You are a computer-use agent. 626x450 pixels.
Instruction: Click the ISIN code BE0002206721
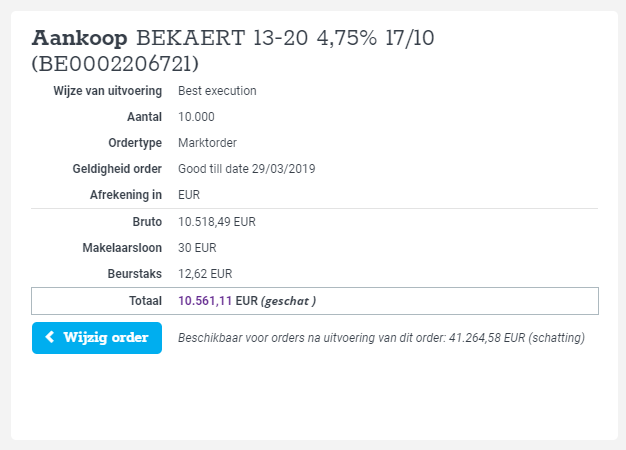115,63
